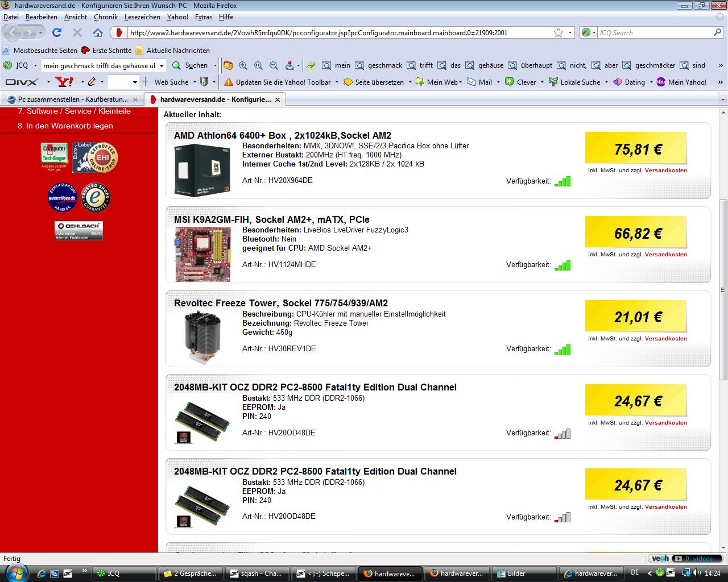Open the ICQ toolbar search text dropdown
728x582 pixels.
[162, 65]
